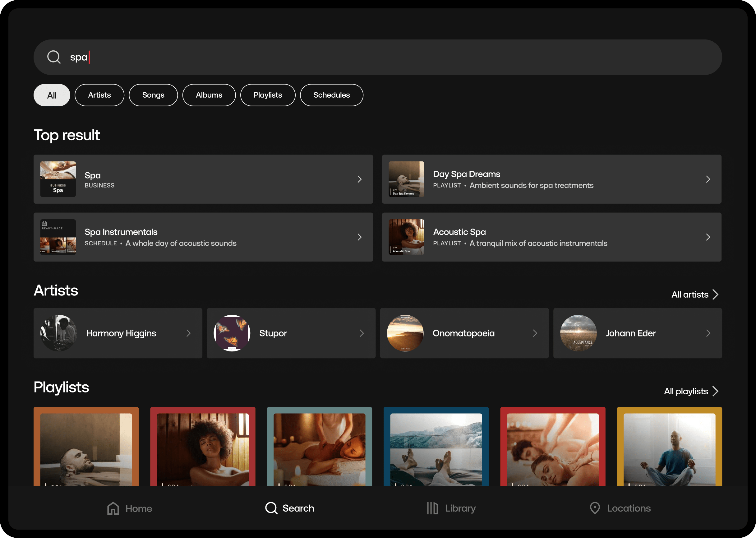
Task: Select the All filter chip
Action: point(52,95)
